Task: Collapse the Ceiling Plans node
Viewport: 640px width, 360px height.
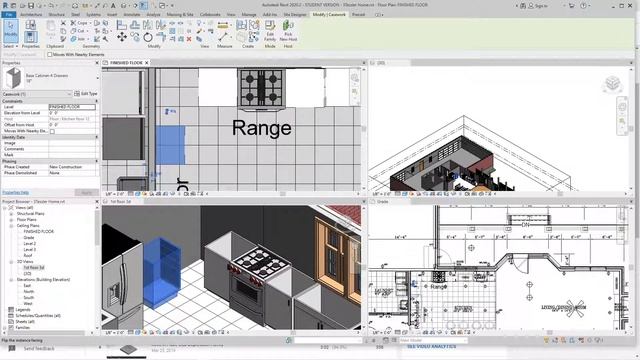Action: [11, 225]
